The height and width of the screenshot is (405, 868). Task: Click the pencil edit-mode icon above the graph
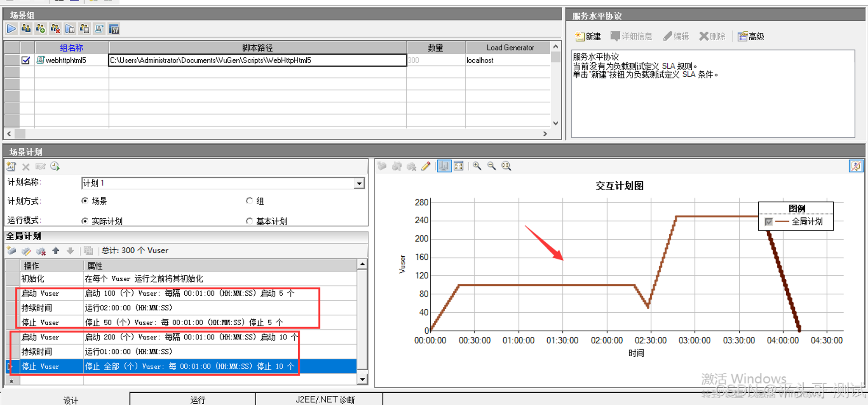point(426,166)
